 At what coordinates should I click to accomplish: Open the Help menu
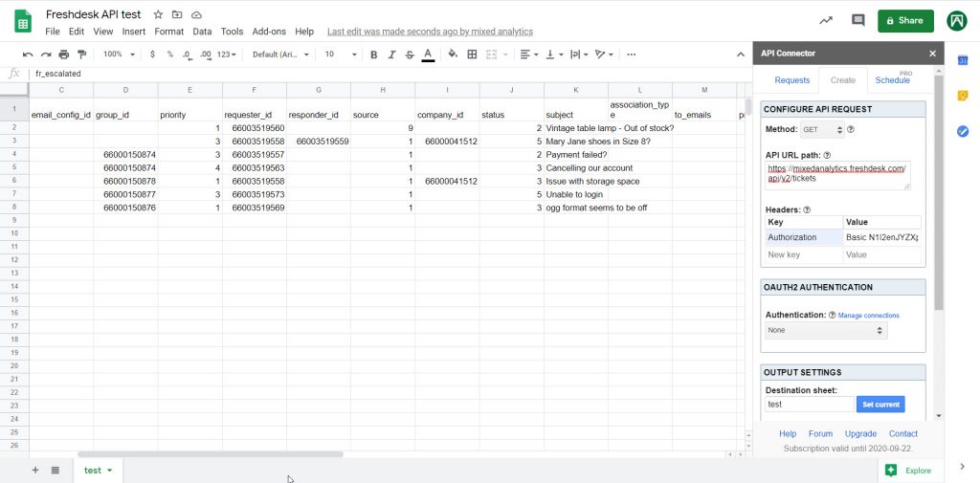[x=304, y=32]
